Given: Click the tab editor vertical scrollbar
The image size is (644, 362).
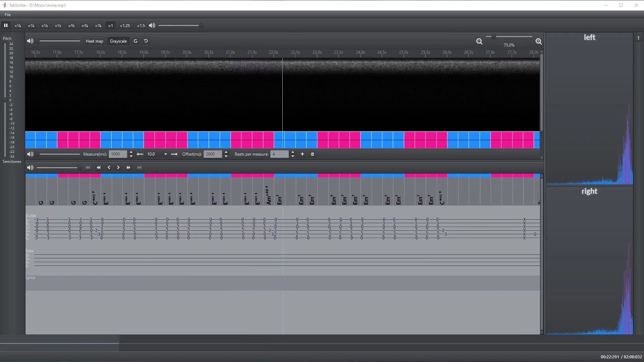Looking at the screenshot, I should coord(542,254).
